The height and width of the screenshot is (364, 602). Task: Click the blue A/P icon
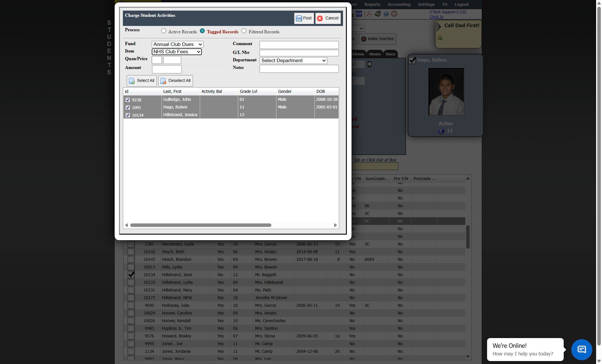pyautogui.click(x=359, y=14)
